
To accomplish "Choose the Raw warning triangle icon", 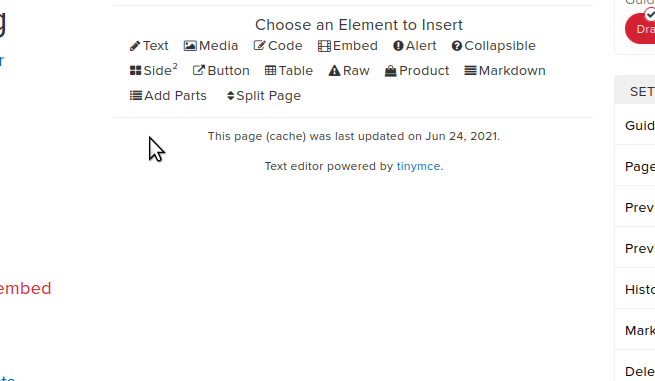I will [334, 71].
